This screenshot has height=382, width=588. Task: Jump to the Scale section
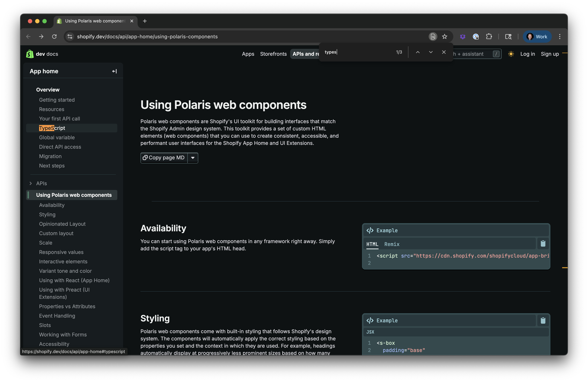pos(45,243)
